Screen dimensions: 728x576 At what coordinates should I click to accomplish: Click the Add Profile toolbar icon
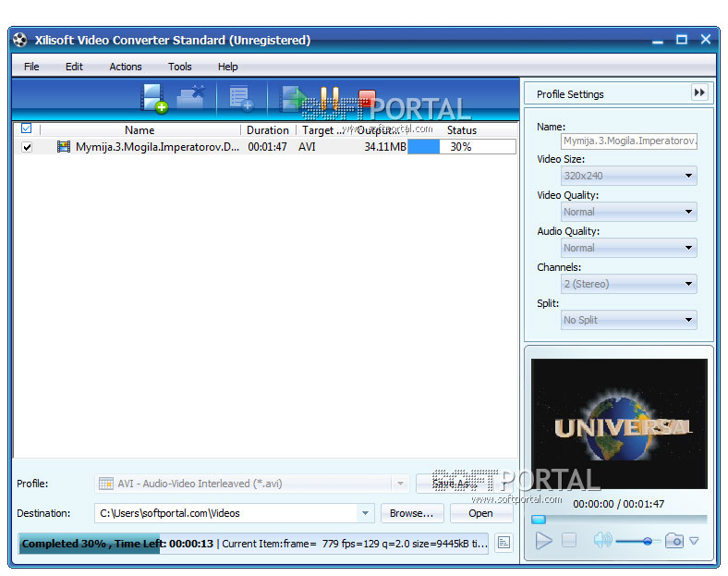pyautogui.click(x=240, y=99)
